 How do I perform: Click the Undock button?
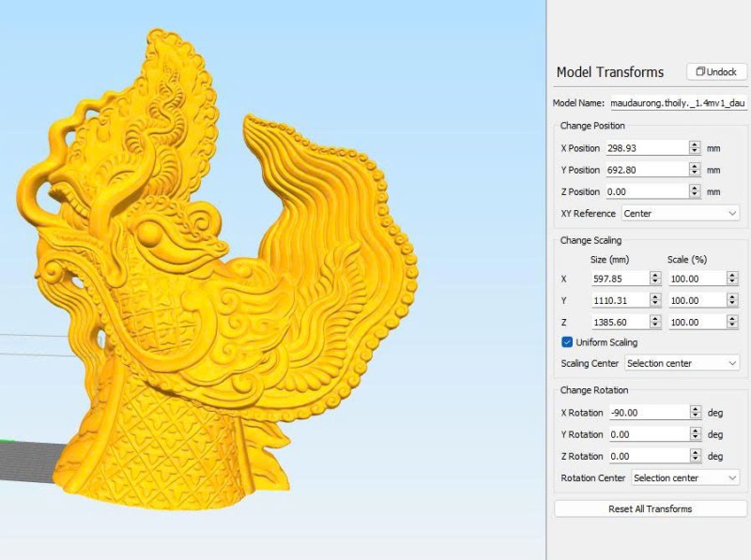click(716, 72)
